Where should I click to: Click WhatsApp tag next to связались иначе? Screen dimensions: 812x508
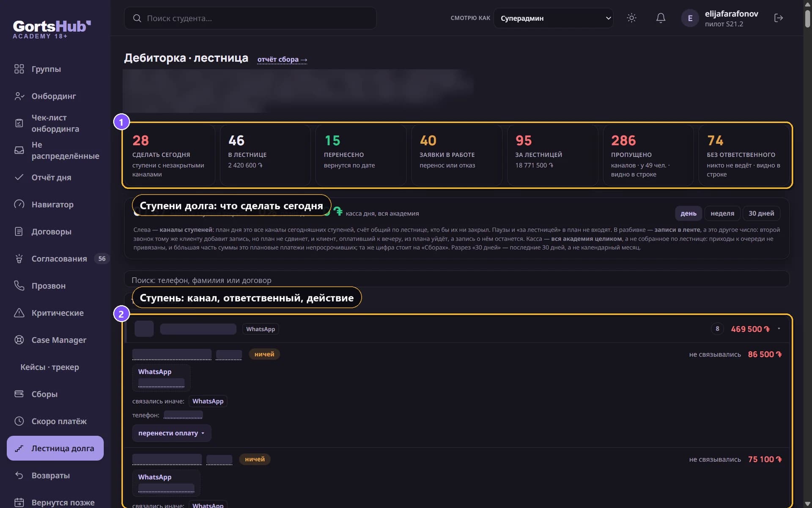(208, 401)
